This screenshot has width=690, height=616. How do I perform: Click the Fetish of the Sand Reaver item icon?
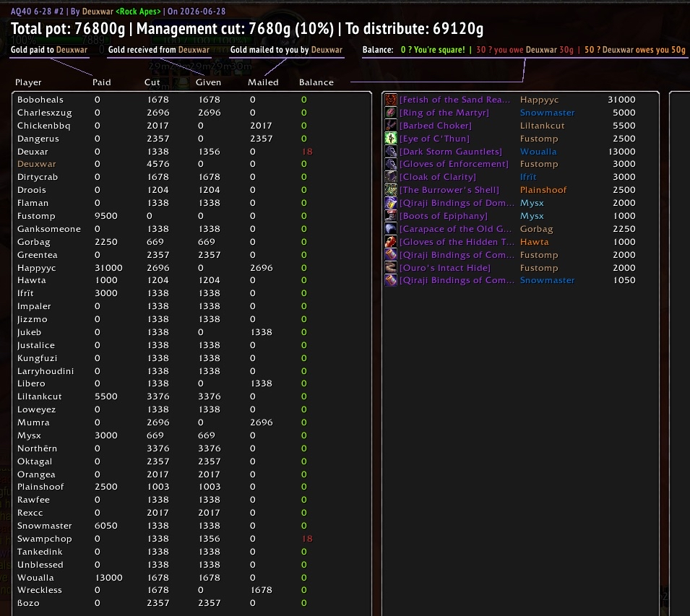[x=391, y=100]
